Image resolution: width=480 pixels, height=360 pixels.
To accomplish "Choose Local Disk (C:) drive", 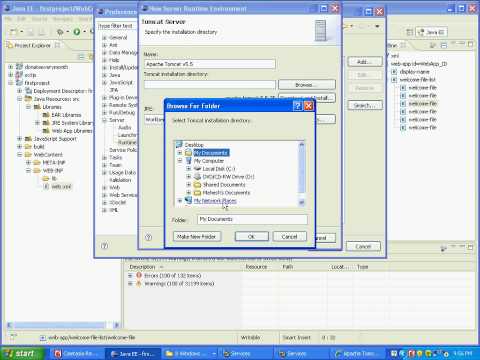I will point(219,169).
